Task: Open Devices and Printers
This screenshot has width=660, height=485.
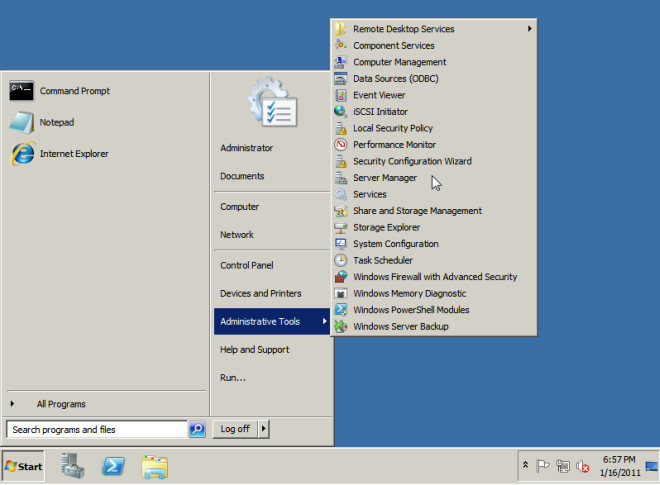Action: pyautogui.click(x=261, y=293)
